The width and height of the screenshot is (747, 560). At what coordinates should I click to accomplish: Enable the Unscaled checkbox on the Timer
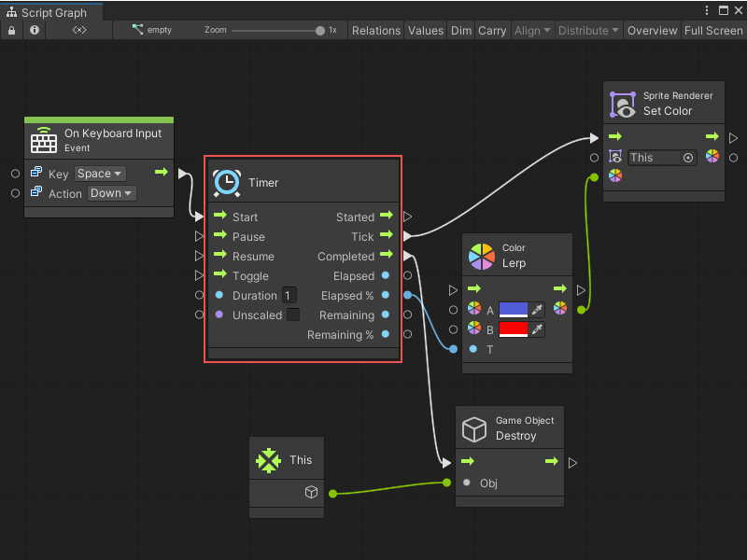click(292, 315)
